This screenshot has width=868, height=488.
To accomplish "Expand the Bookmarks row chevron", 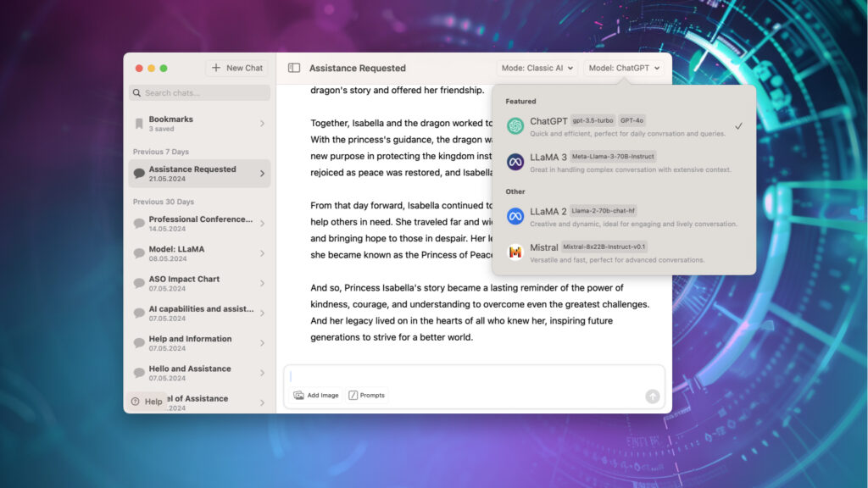I will pos(263,124).
